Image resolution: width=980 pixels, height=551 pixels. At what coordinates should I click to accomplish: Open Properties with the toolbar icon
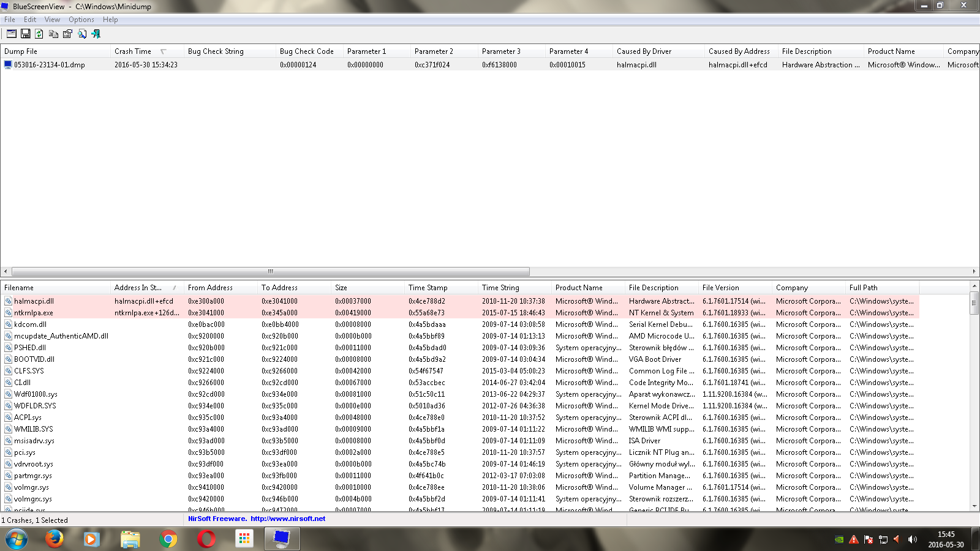[x=68, y=34]
